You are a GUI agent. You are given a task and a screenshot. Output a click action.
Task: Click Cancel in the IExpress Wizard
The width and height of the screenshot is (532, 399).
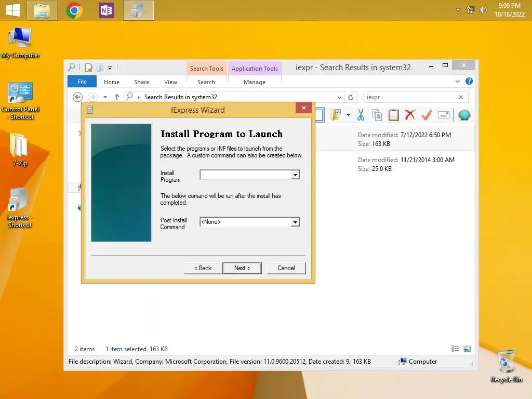click(286, 268)
